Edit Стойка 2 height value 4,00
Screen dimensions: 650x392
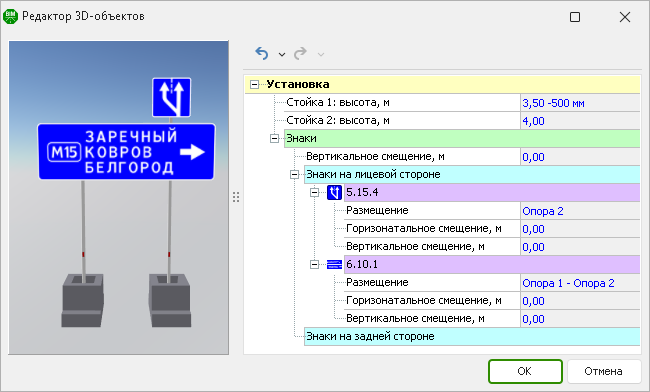click(580, 121)
